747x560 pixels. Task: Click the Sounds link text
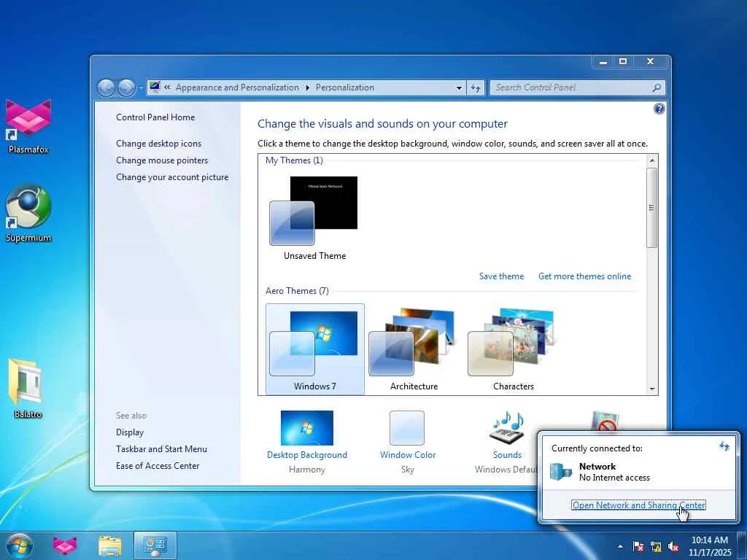[x=507, y=455]
